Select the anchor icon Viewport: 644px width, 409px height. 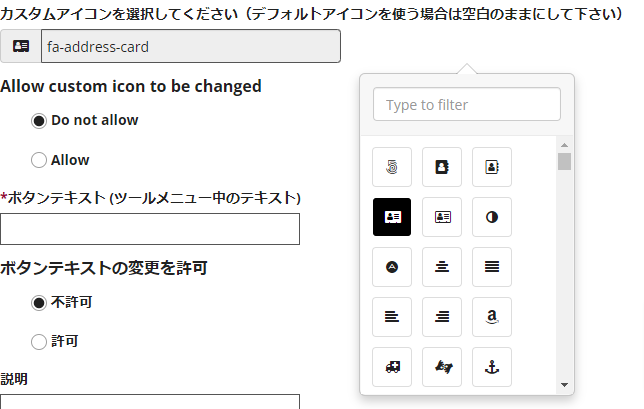(492, 367)
